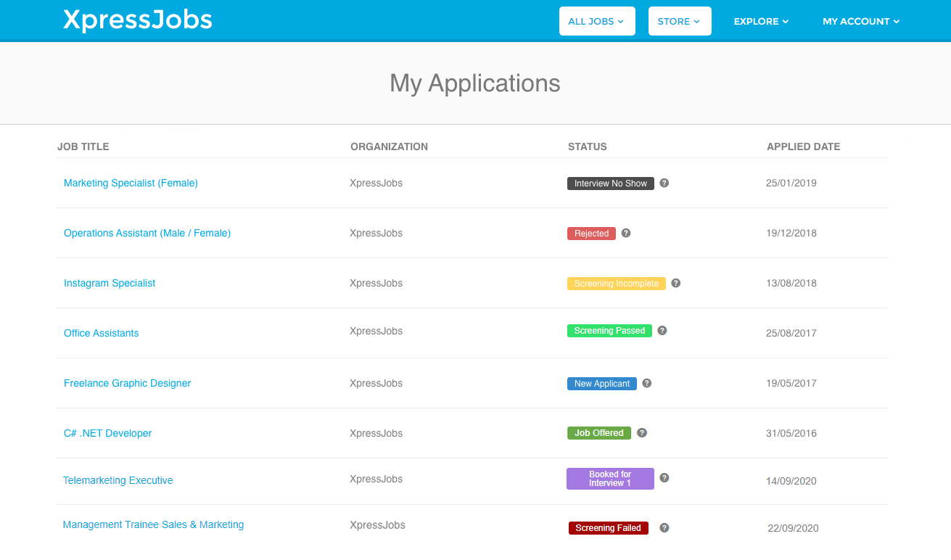The height and width of the screenshot is (560, 951).
Task: Select the applied date 19/05/2017
Action: coord(791,383)
